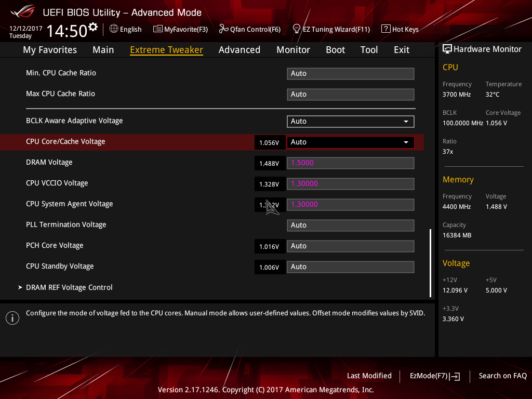Open the Tool tab
The width and height of the screenshot is (532, 399).
point(369,50)
